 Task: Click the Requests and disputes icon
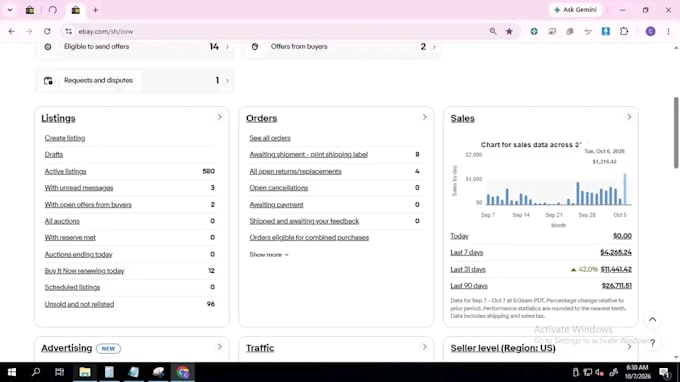[x=48, y=81]
